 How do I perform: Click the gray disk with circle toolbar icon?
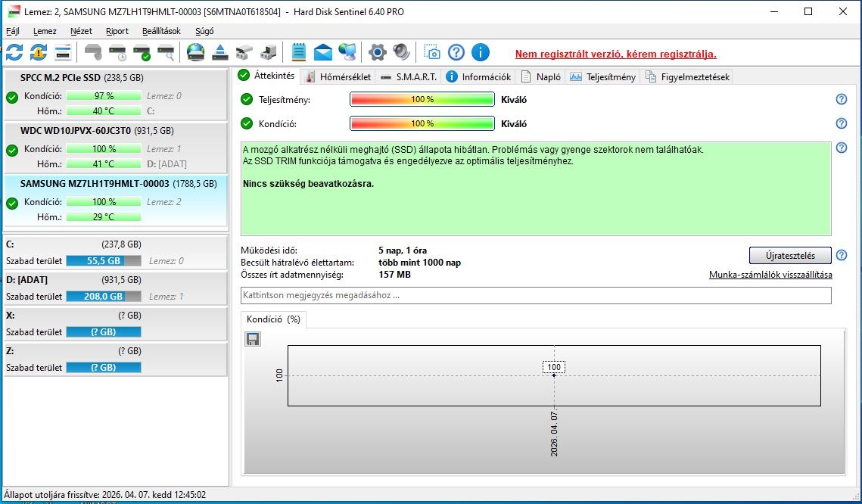(x=93, y=53)
